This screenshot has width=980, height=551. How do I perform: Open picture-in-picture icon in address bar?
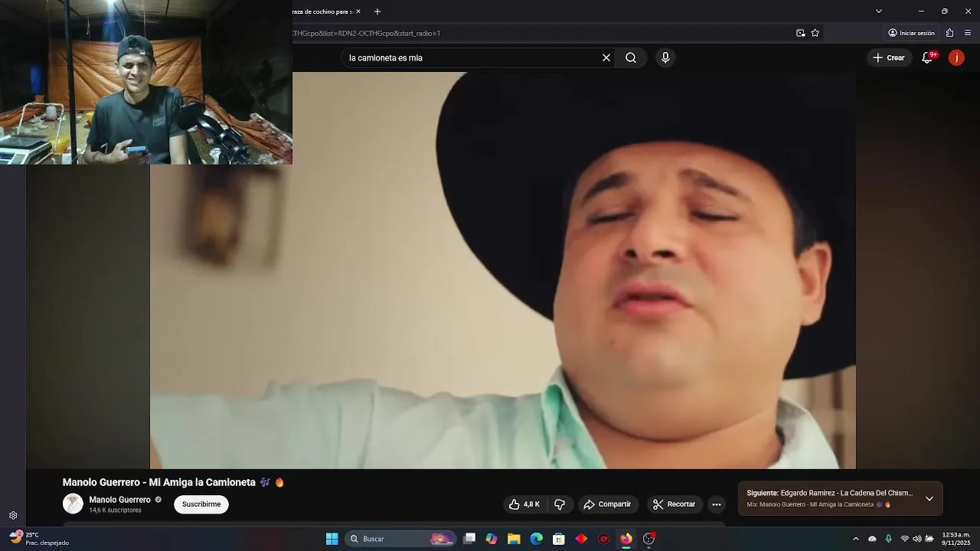[801, 33]
